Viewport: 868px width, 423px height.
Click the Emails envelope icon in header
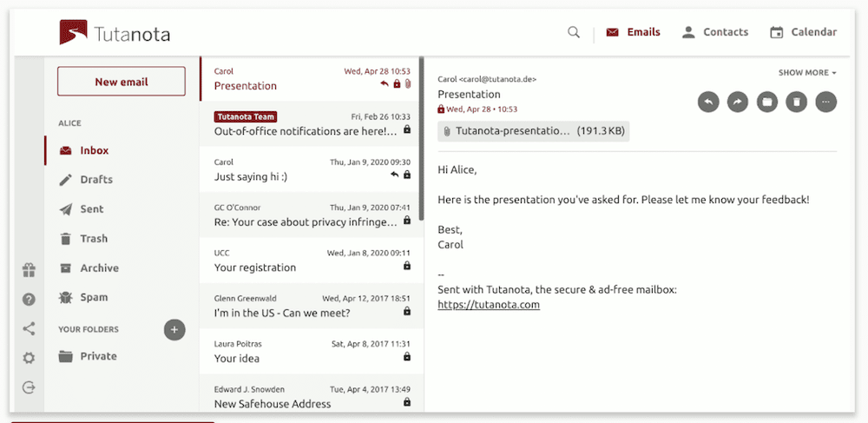[x=612, y=33]
